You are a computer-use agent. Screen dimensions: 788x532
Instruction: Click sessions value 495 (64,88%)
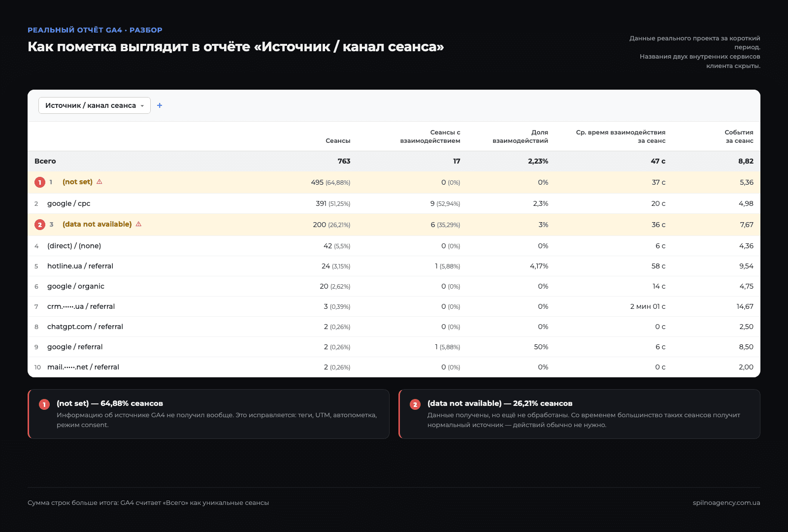(330, 182)
